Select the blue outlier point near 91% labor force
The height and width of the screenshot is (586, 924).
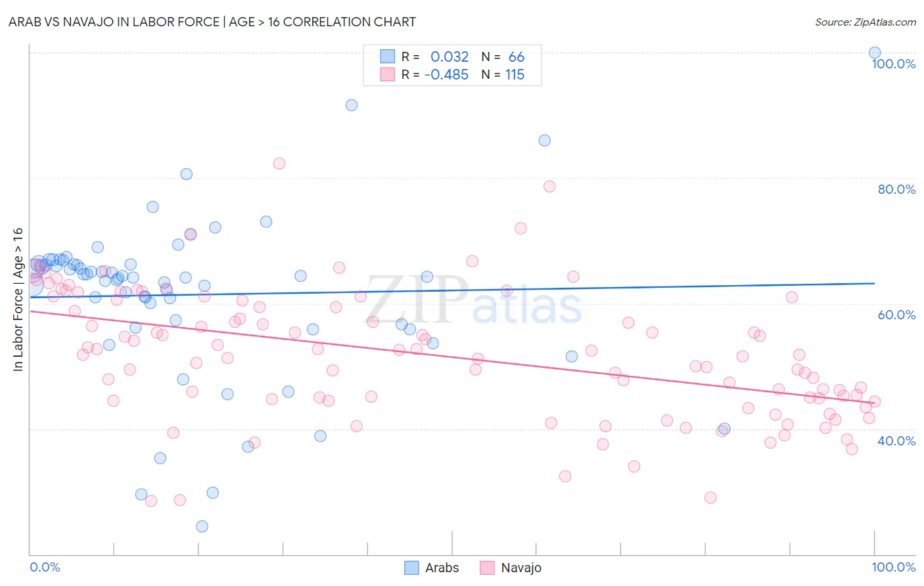point(352,105)
